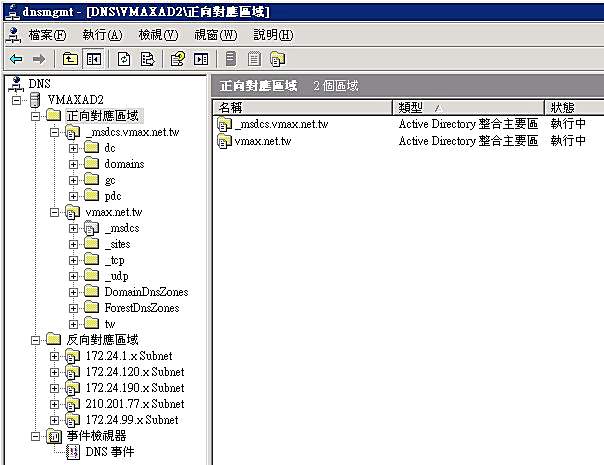Click the VMAXAD2 server icon in tree
The width and height of the screenshot is (604, 465).
[x=35, y=100]
